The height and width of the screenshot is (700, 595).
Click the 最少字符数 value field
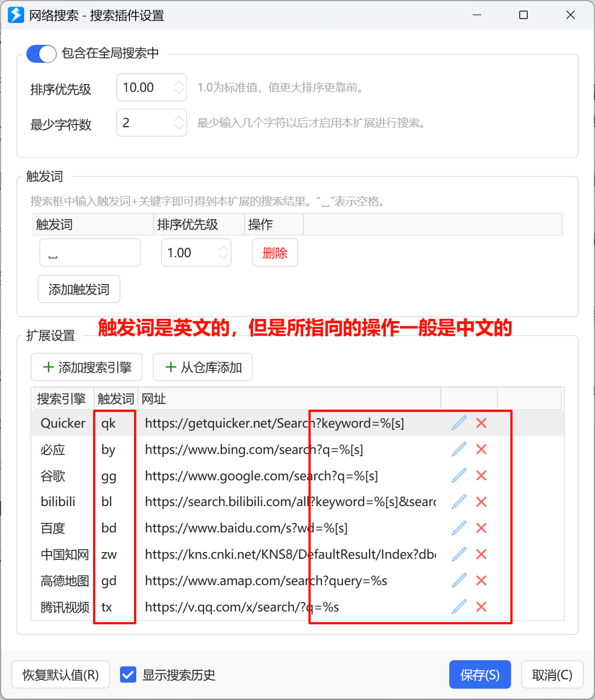(151, 123)
